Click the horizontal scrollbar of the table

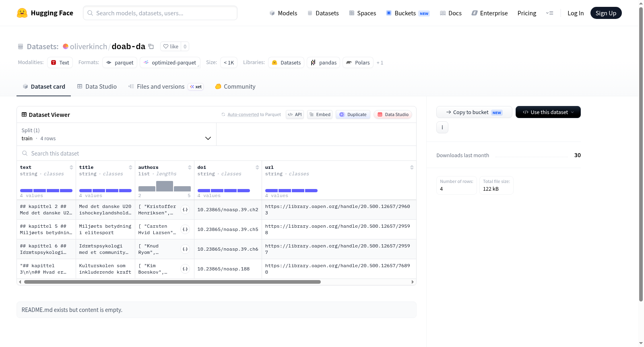pyautogui.click(x=172, y=282)
